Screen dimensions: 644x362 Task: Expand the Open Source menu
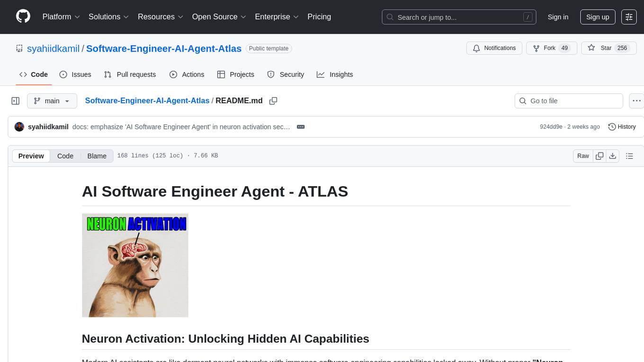point(219,17)
